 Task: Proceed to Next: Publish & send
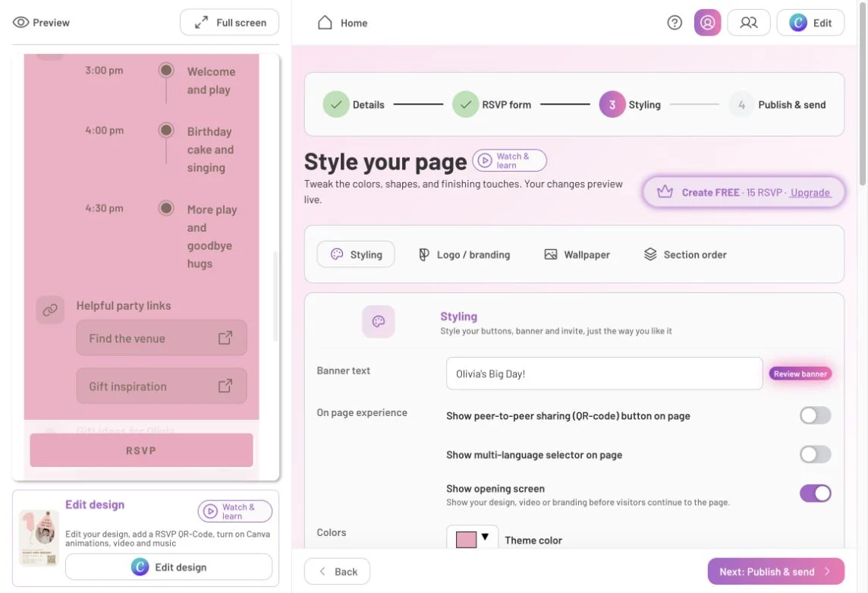pos(775,572)
